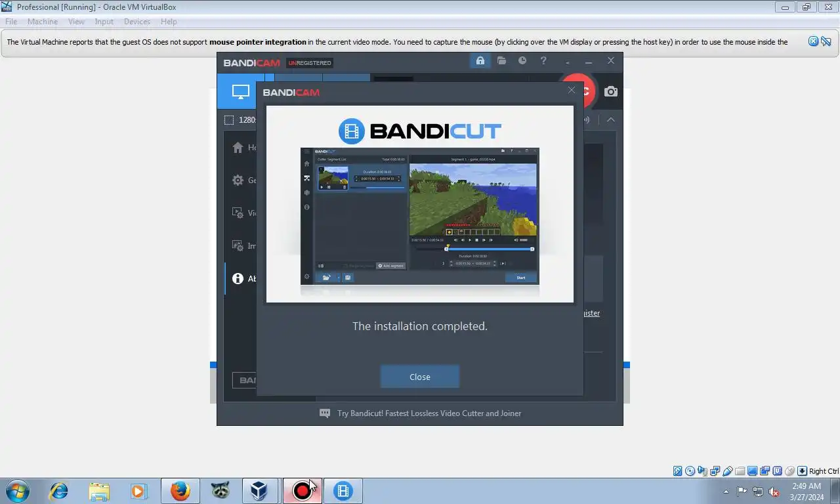
Task: Click the hard disk activity status icon
Action: 678,471
